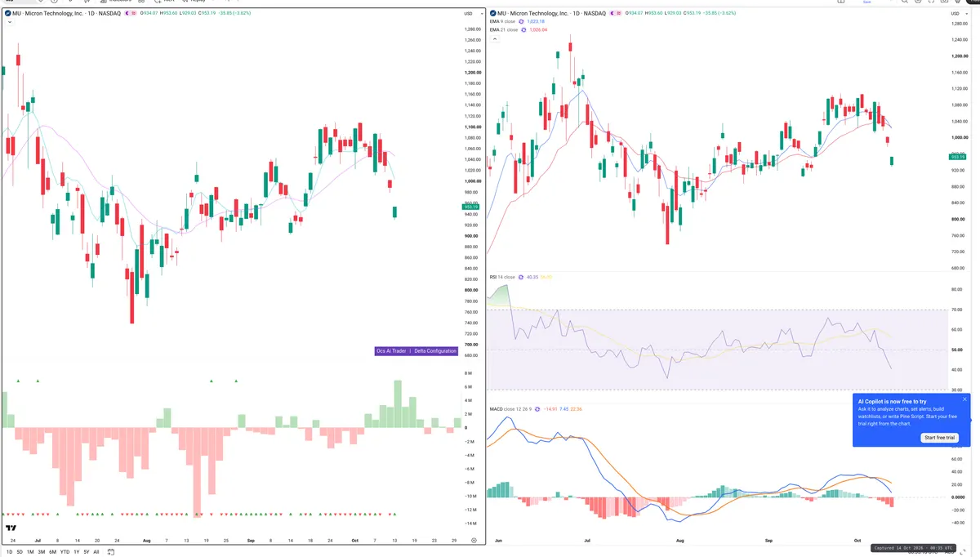
Task: Select the 5Y time range
Action: pos(86,552)
